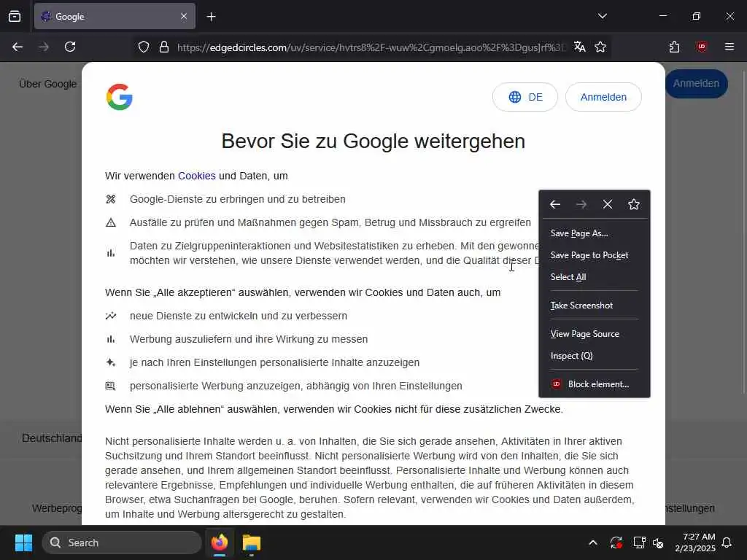Show hidden tray icons chevron
The height and width of the screenshot is (560, 747).
coord(593,542)
